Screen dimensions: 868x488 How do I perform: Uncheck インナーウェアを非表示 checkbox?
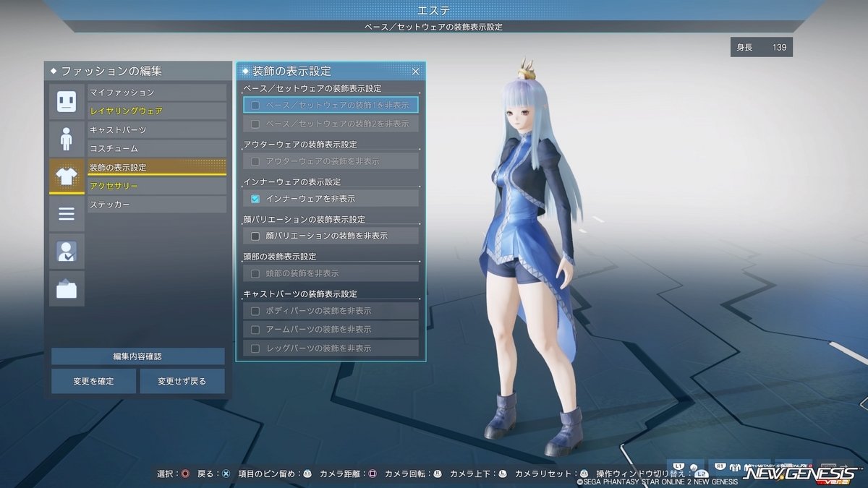pos(255,198)
